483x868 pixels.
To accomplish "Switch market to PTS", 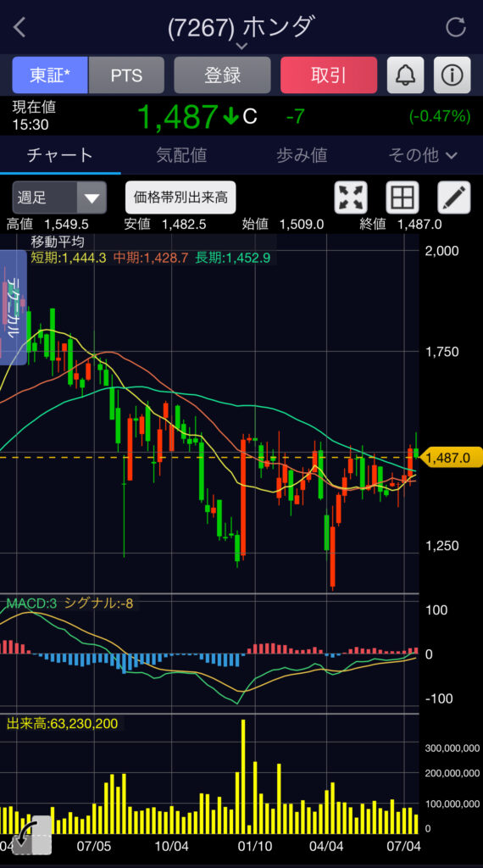I will point(127,75).
